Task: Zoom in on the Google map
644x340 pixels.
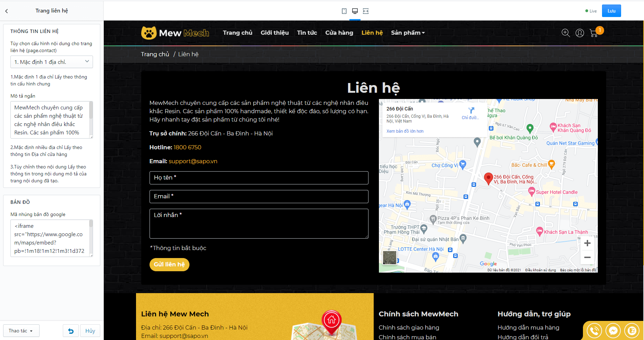Action: pos(587,243)
